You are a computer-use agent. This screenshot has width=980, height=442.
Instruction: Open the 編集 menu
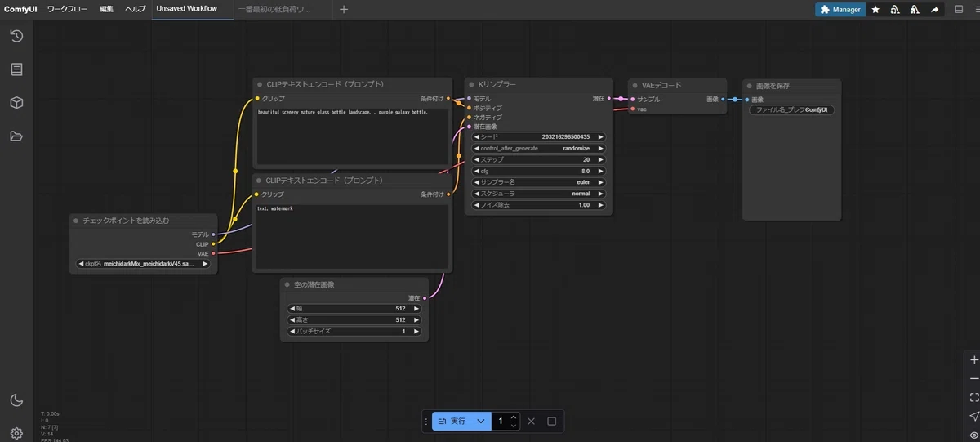coord(107,9)
